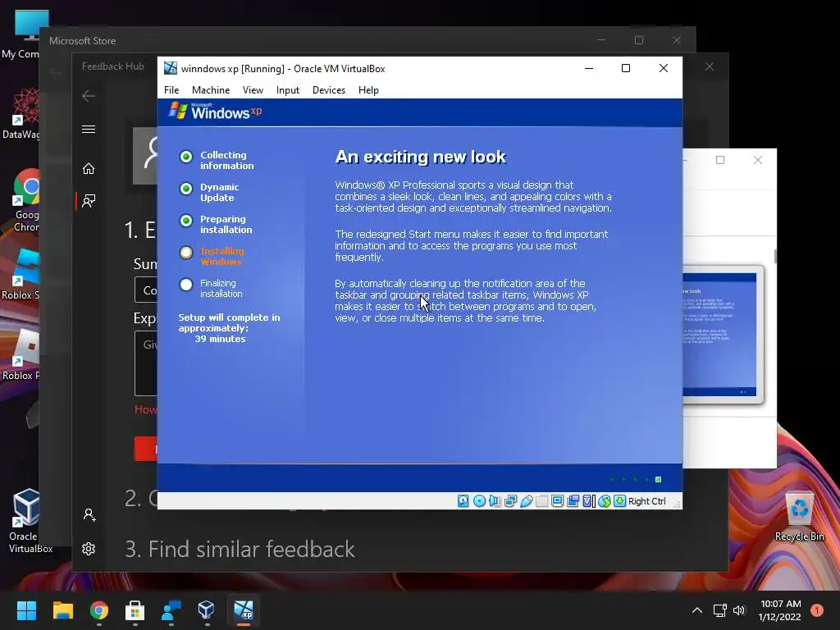Click the USB devices icon in VM status bar
The image size is (840, 630).
[526, 501]
